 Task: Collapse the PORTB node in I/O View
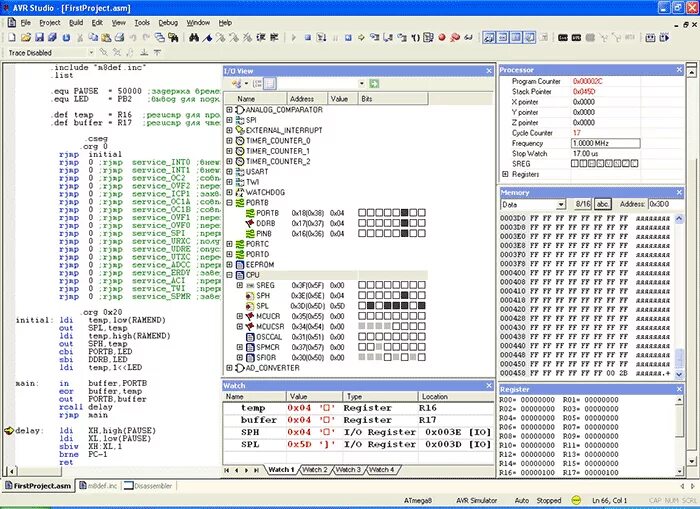tap(229, 202)
